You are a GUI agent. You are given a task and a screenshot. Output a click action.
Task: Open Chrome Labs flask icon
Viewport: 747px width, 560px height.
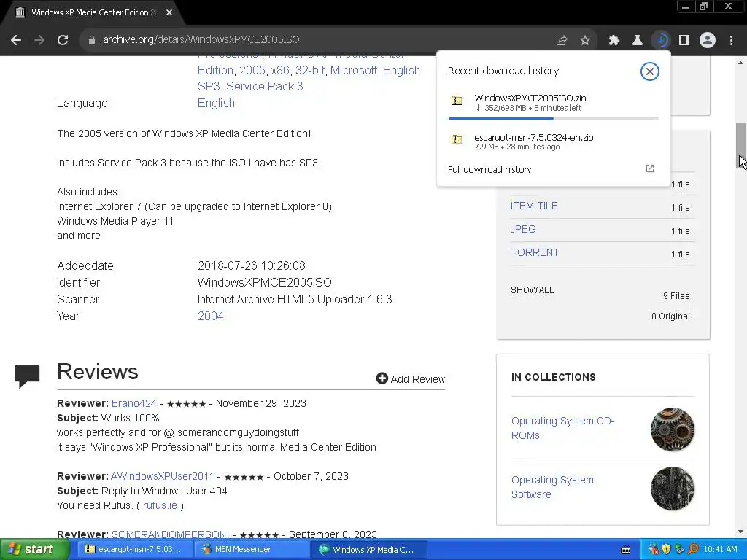coord(638,41)
